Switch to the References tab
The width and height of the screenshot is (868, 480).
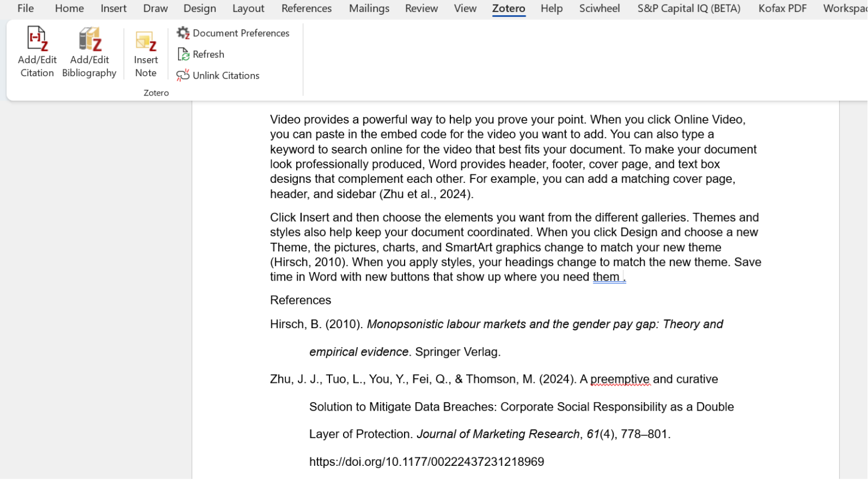point(306,8)
